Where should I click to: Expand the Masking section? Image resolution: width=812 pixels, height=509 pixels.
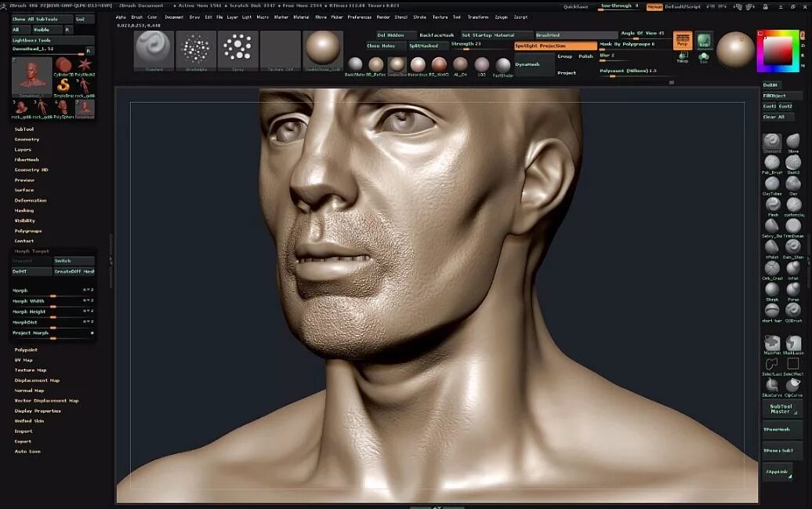click(24, 210)
